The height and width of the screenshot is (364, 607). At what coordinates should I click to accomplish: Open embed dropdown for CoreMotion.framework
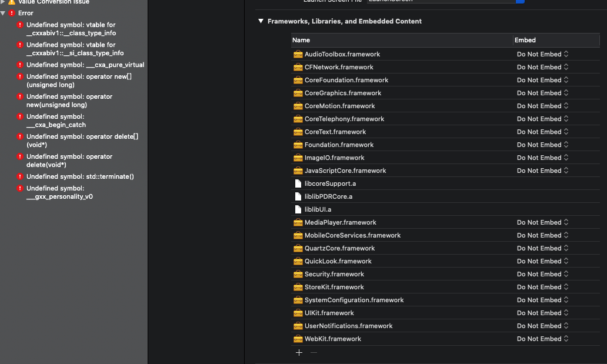[542, 106]
